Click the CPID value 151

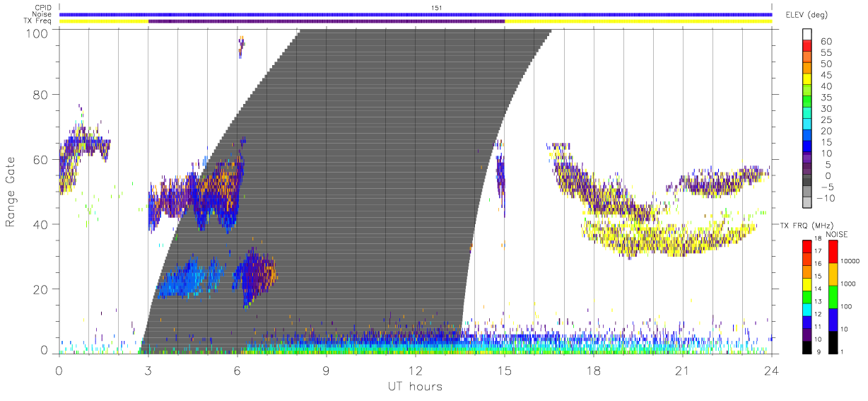point(436,8)
